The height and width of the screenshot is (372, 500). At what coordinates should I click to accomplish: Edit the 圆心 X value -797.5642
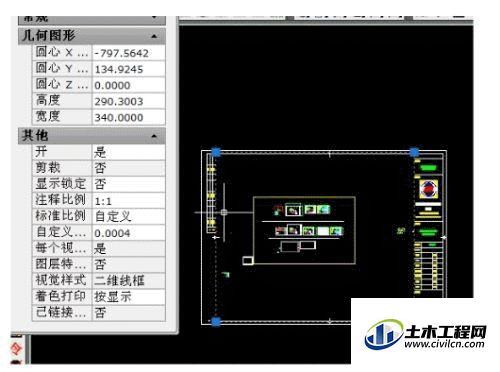tap(128, 53)
